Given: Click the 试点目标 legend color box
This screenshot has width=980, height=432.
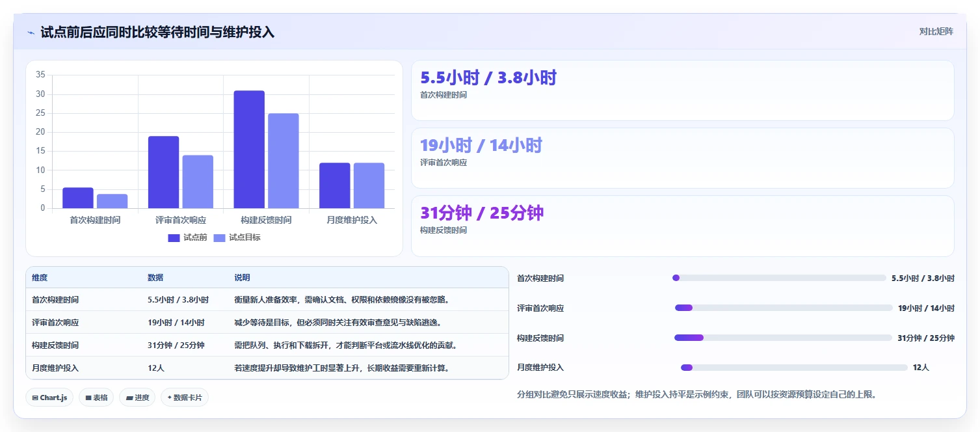Looking at the screenshot, I should (219, 237).
